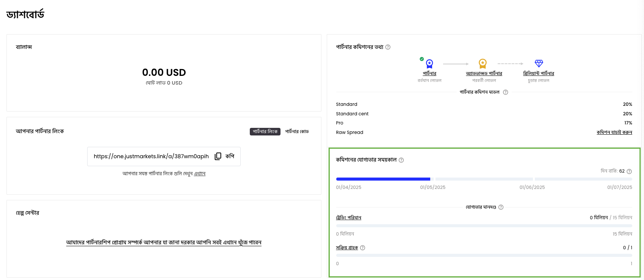This screenshot has width=644, height=280.
Task: Click the gold Advanced Partner badge icon
Action: tap(483, 63)
